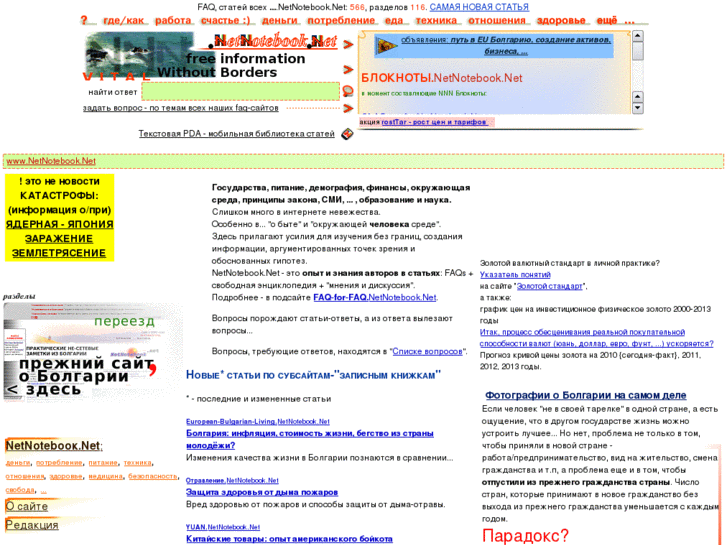Open 'ЯДЕРНАЯ - ЯПОНИЯ' link

(x=59, y=224)
